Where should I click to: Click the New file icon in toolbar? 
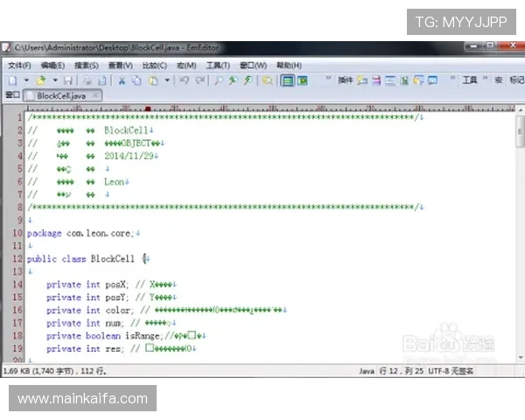coord(13,80)
